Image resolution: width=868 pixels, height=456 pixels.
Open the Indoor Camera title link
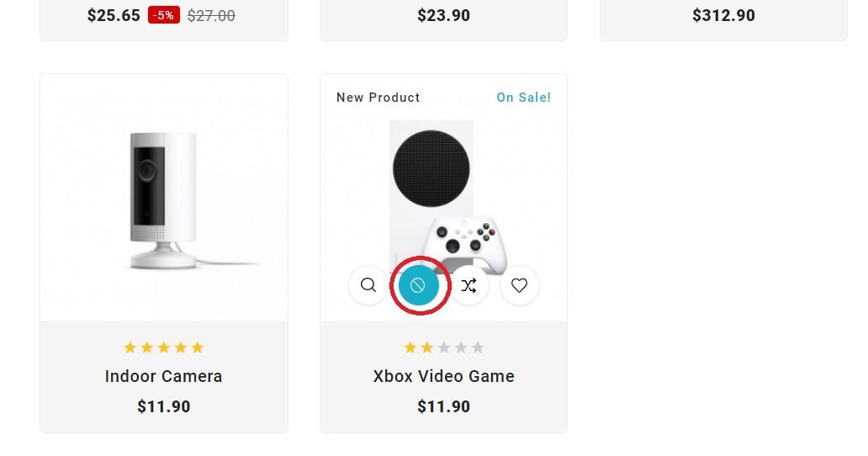click(164, 376)
